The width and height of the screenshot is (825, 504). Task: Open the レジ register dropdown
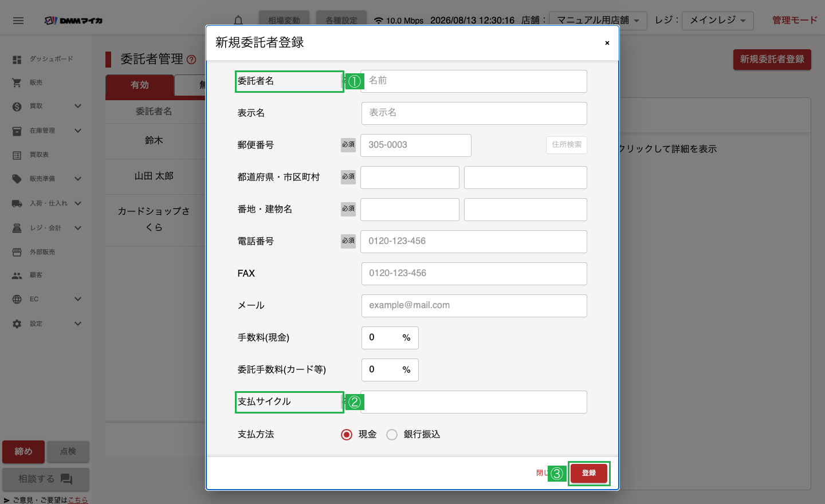[x=718, y=21]
